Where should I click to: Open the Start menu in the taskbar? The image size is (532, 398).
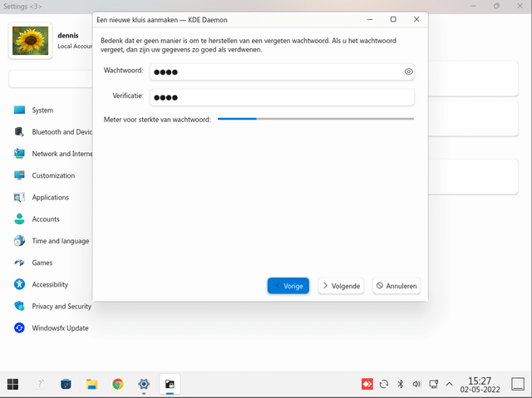(x=13, y=384)
